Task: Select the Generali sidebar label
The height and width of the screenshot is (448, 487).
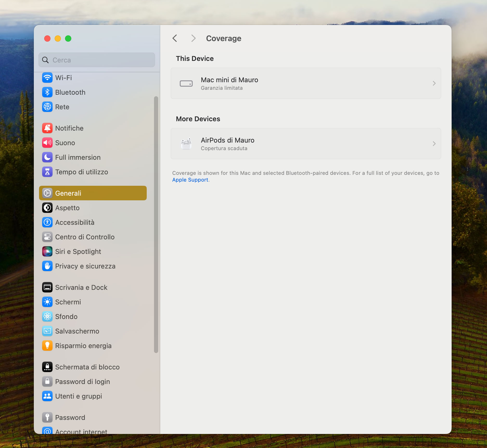Action: [x=68, y=193]
